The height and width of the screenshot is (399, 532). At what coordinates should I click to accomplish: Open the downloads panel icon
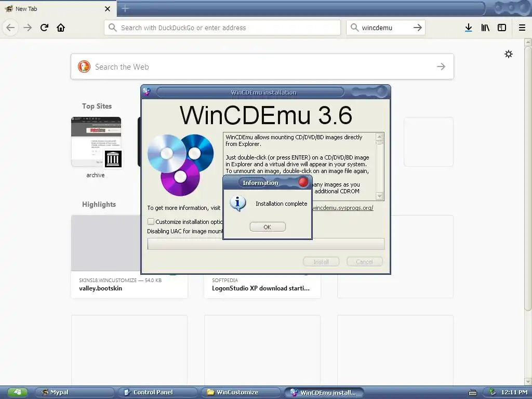coord(469,28)
